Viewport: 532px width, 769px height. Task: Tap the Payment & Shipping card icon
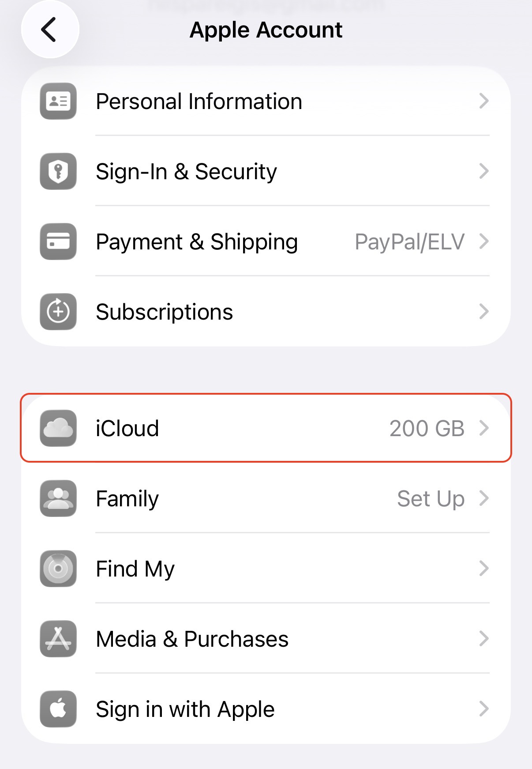pyautogui.click(x=58, y=241)
